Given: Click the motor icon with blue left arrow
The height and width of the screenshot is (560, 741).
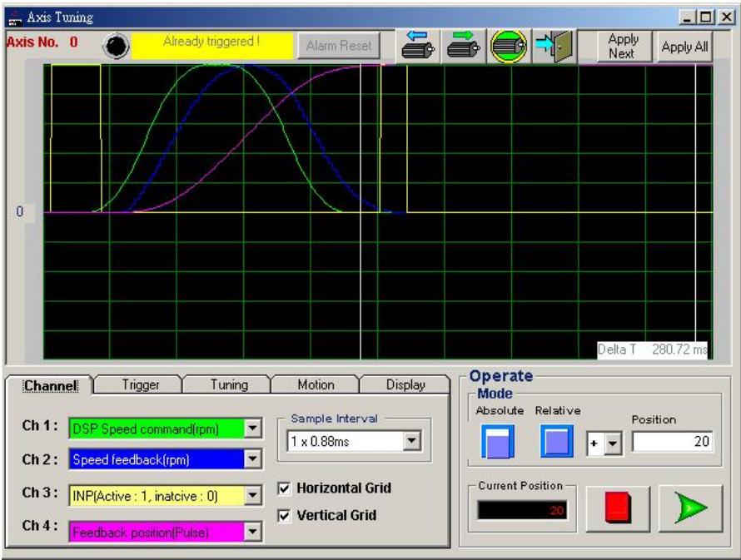Looking at the screenshot, I should click(x=418, y=46).
